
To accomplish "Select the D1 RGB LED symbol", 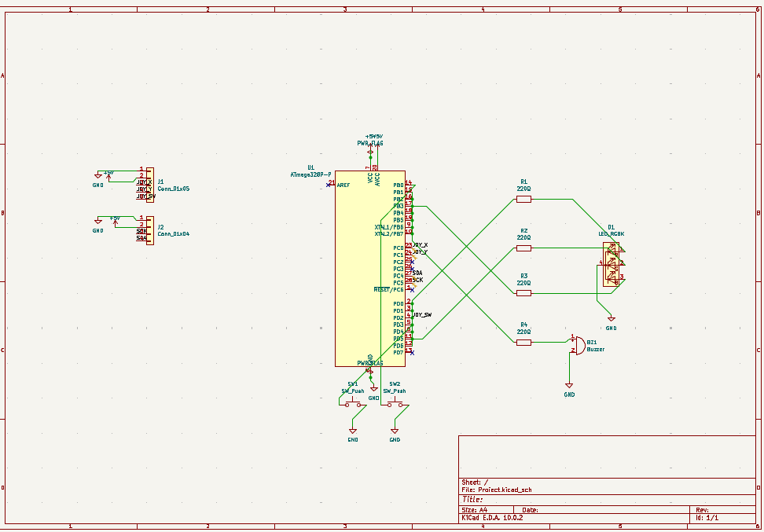I will pyautogui.click(x=612, y=265).
